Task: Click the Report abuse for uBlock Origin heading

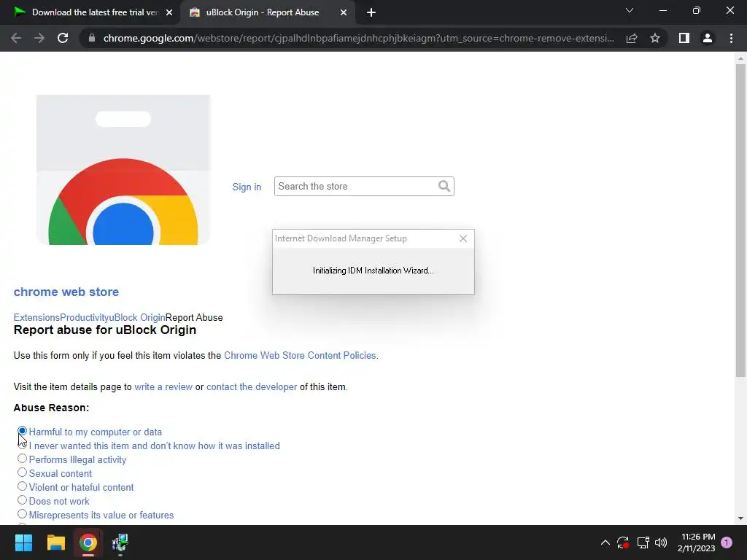Action: coord(105,330)
